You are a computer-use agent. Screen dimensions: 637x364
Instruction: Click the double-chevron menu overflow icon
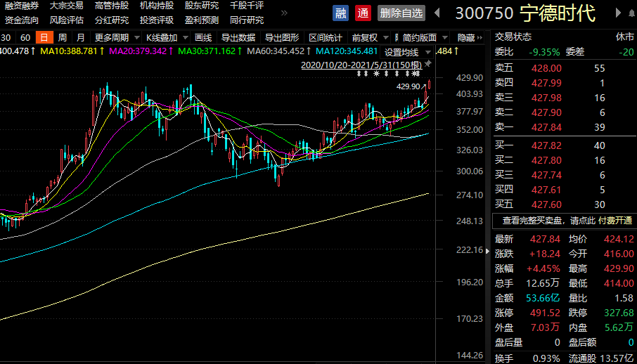point(284,13)
